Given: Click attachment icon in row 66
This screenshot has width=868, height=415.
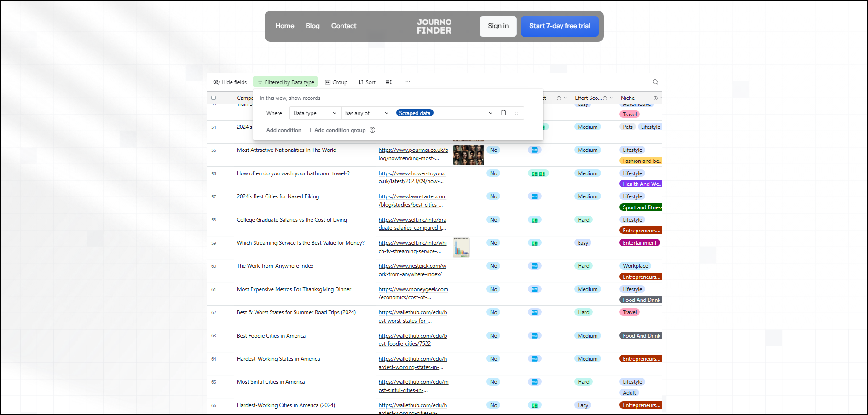Looking at the screenshot, I should pyautogui.click(x=535, y=405).
